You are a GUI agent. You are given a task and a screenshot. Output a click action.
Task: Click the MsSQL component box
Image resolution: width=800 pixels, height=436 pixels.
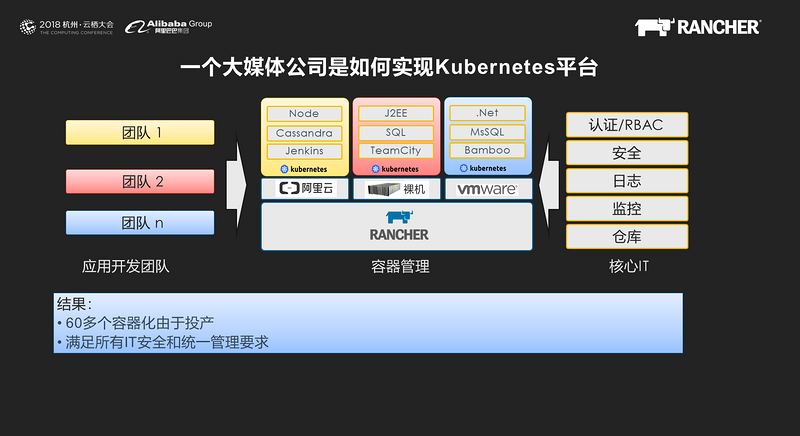pyautogui.click(x=487, y=132)
